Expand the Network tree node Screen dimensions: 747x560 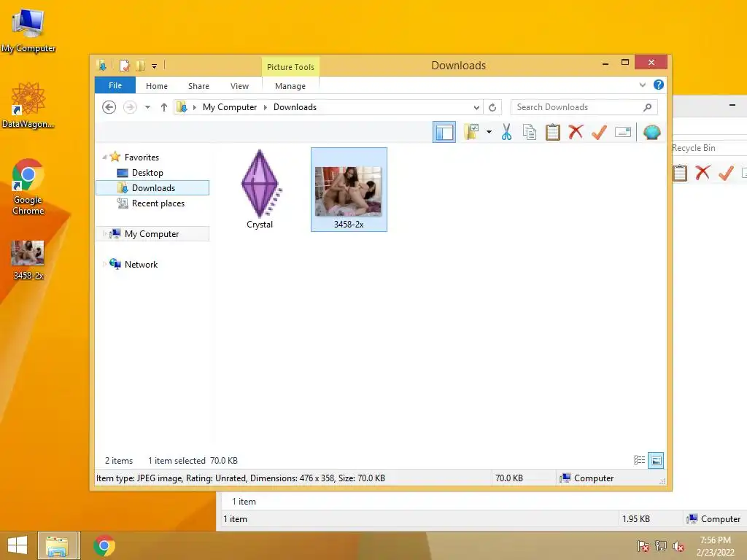[x=104, y=264]
